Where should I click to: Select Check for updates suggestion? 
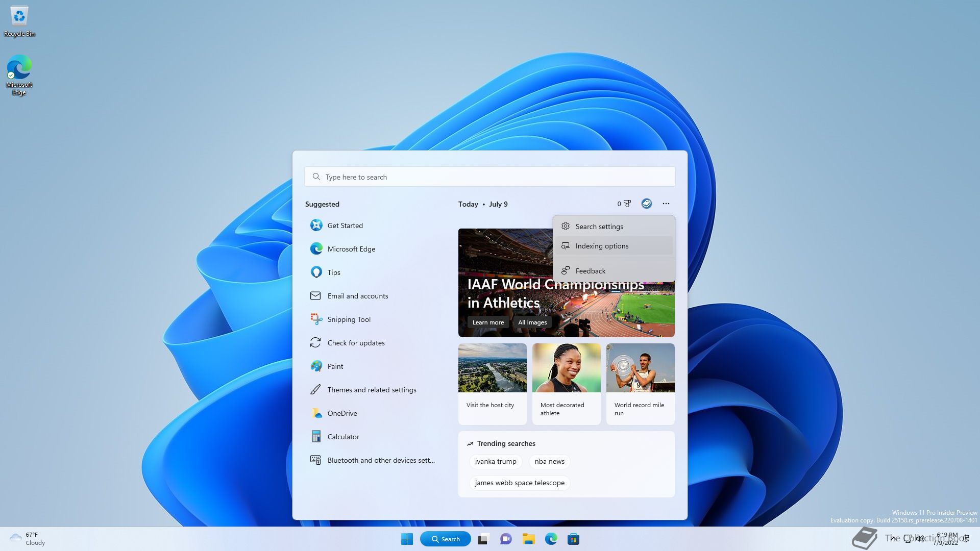373,343
